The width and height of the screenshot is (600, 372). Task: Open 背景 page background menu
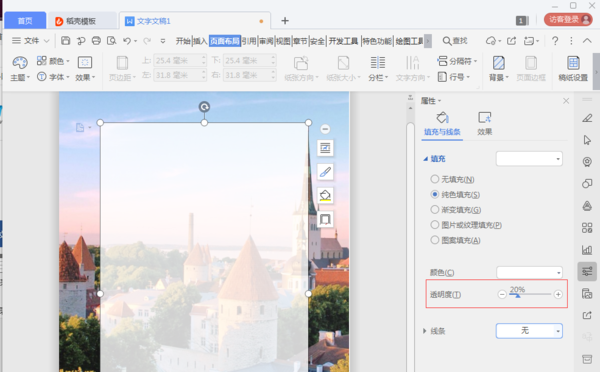pos(499,68)
